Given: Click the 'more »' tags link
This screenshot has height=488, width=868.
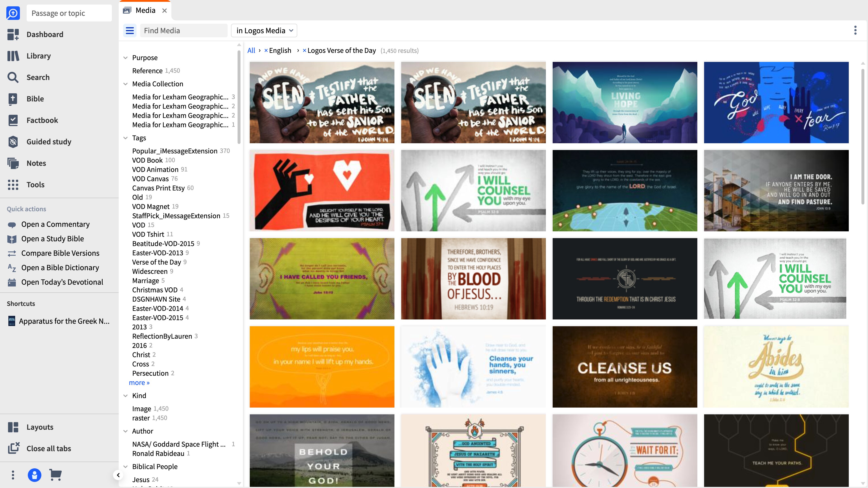Looking at the screenshot, I should 139,382.
